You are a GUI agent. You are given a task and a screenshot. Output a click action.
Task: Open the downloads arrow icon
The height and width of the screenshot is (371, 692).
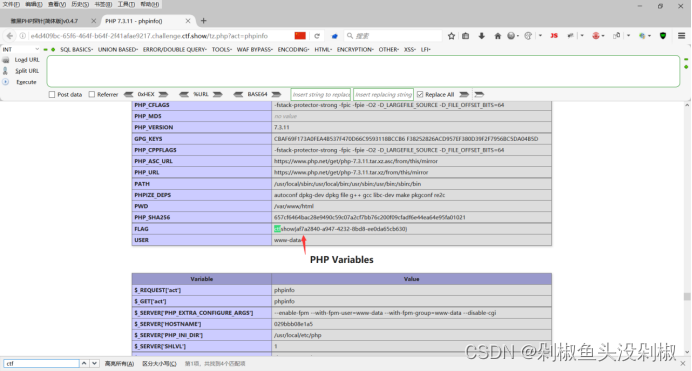[x=481, y=36]
